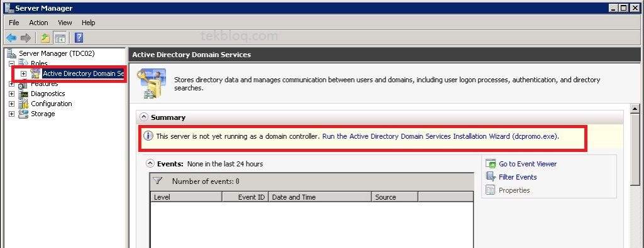644x248 pixels.
Task: Click the Storage node icon
Action: point(23,114)
